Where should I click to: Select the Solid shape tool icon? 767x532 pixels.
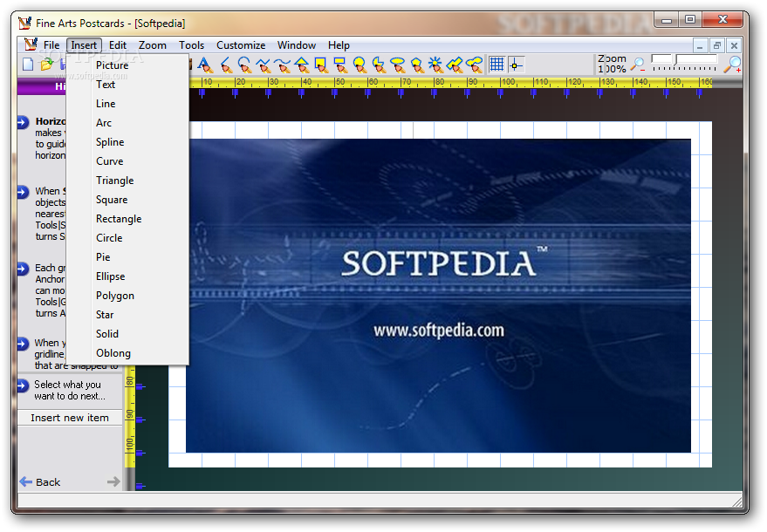[455, 65]
